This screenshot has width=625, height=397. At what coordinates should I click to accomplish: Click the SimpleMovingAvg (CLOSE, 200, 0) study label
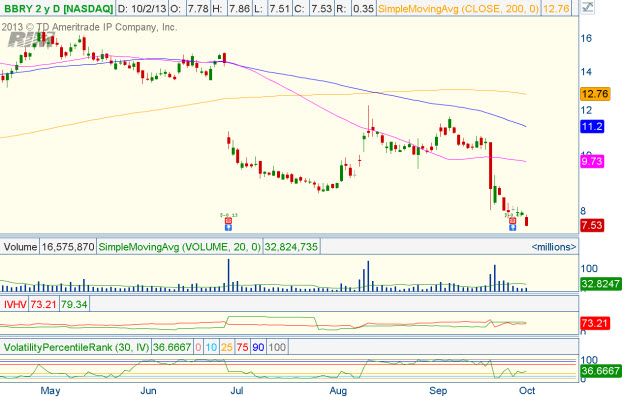[x=458, y=8]
